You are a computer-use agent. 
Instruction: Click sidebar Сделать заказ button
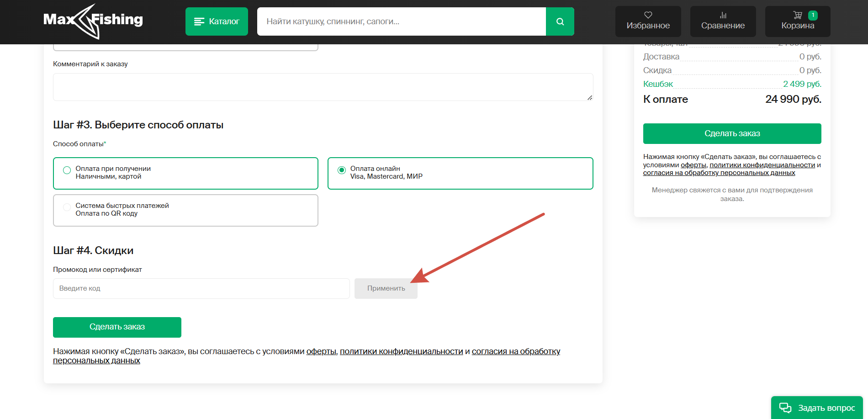732,133
